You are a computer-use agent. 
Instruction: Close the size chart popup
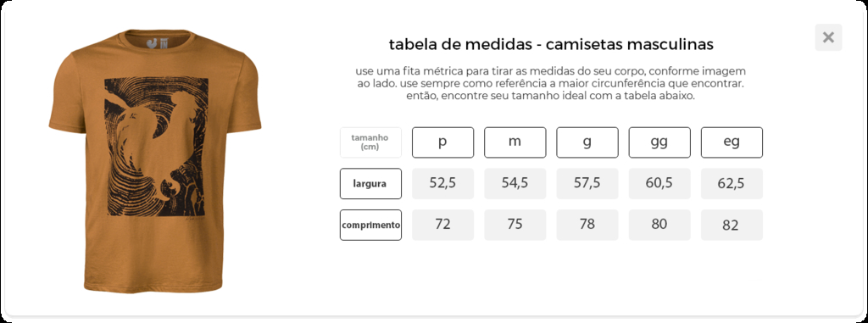click(x=828, y=37)
